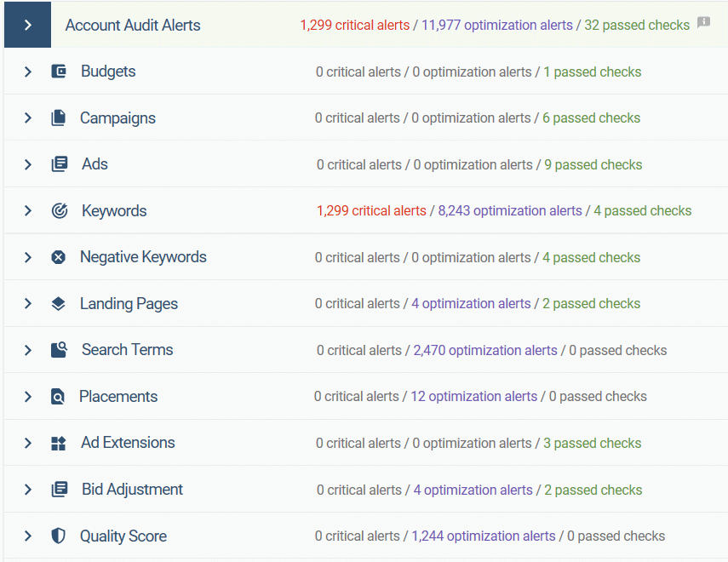Select the Placements category label

pos(118,397)
